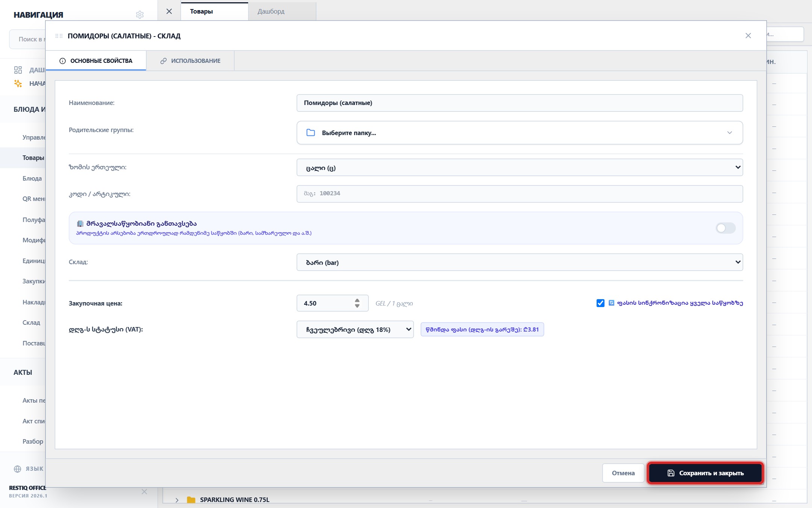The image size is (812, 508).
Task: Click the multi-warehouse building icon
Action: (80, 224)
